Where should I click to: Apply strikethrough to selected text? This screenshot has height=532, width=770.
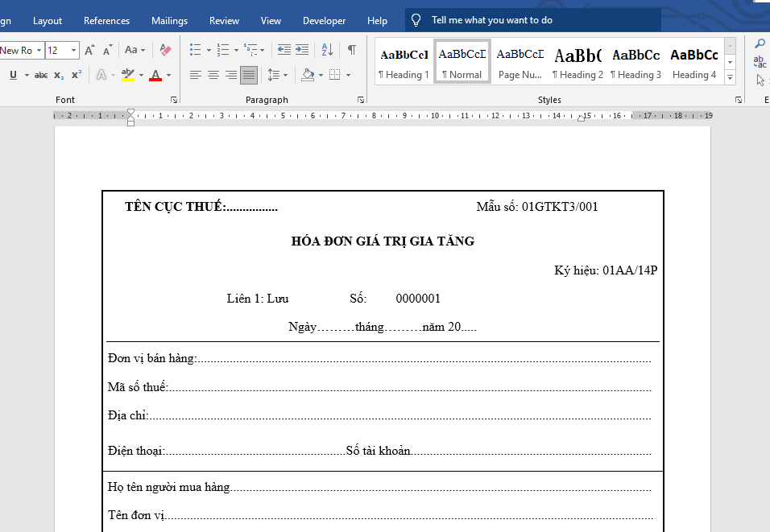[x=41, y=75]
